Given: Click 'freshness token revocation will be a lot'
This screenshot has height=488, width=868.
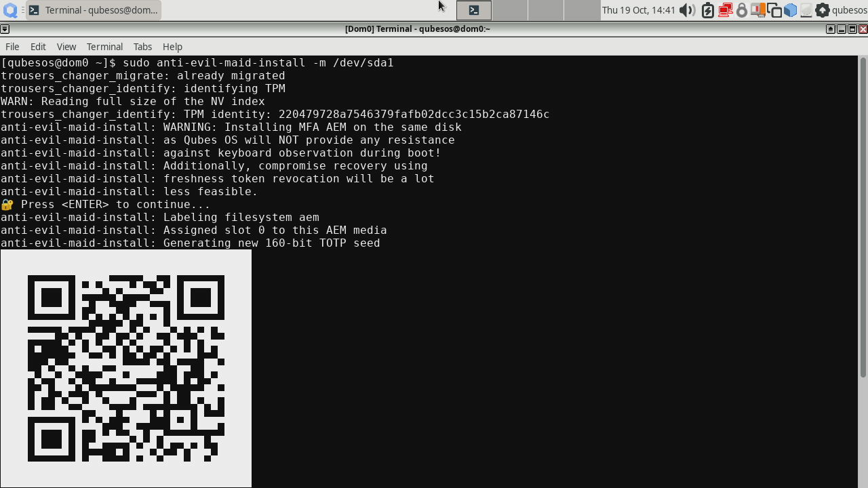Looking at the screenshot, I should click(x=298, y=179).
